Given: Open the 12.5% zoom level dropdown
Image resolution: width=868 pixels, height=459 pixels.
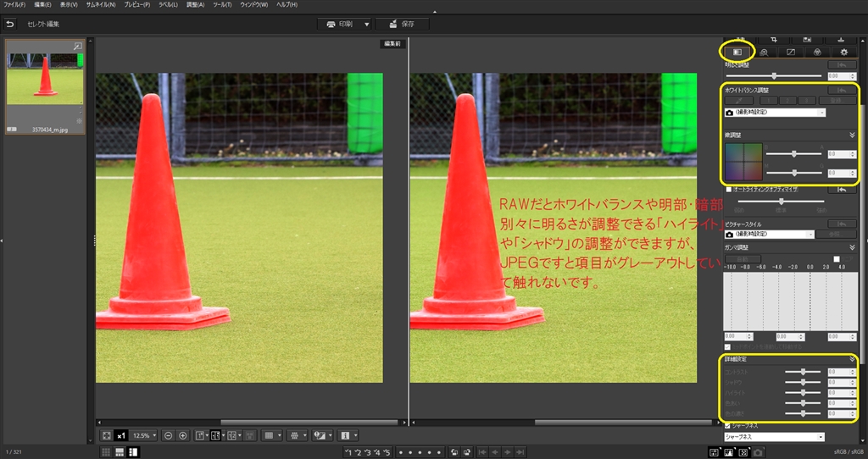Looking at the screenshot, I should pyautogui.click(x=142, y=435).
